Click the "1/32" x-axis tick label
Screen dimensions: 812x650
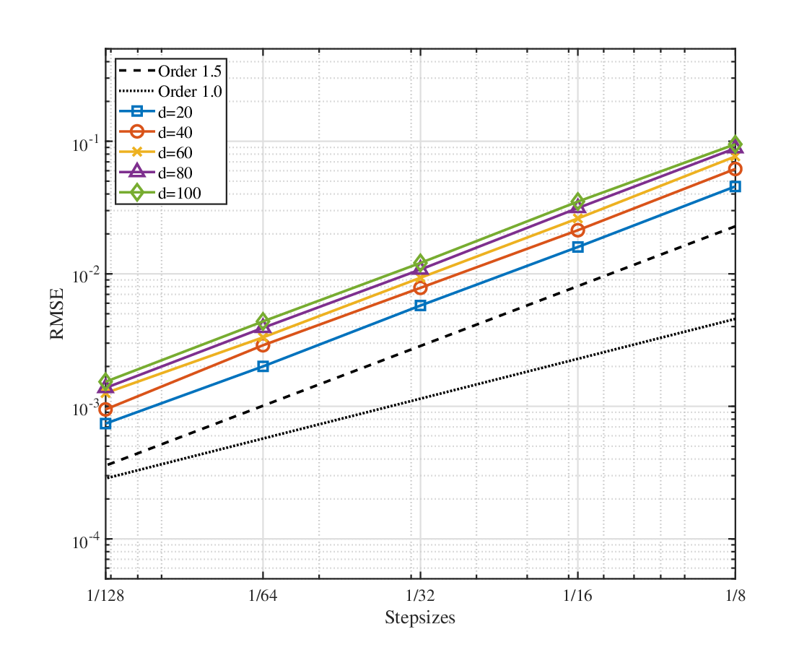pyautogui.click(x=421, y=596)
